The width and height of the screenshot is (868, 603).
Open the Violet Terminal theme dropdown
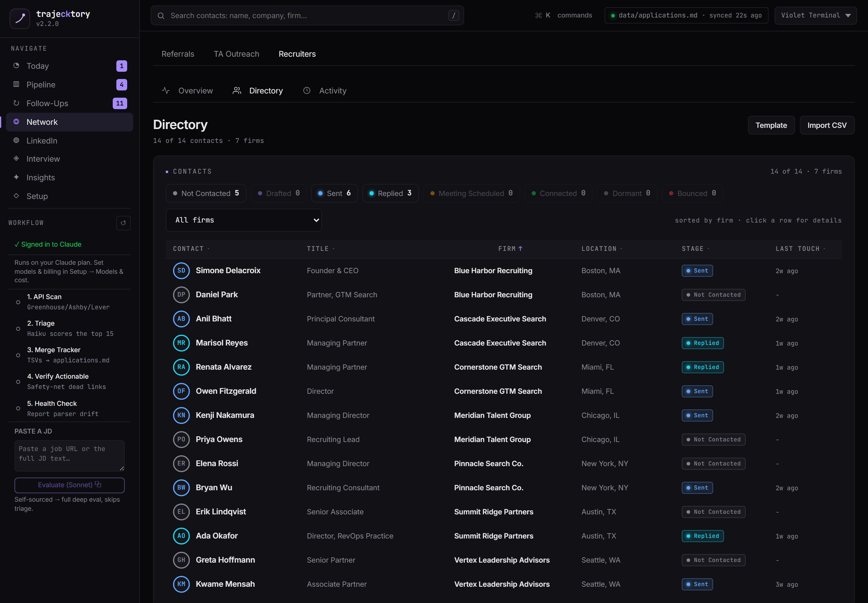click(816, 15)
